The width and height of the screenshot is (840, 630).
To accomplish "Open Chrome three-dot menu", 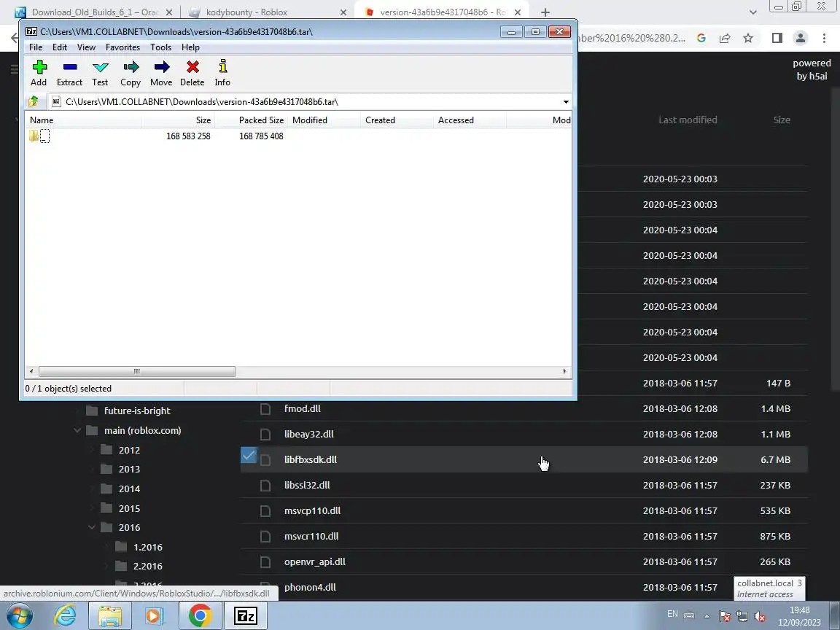I will (824, 38).
